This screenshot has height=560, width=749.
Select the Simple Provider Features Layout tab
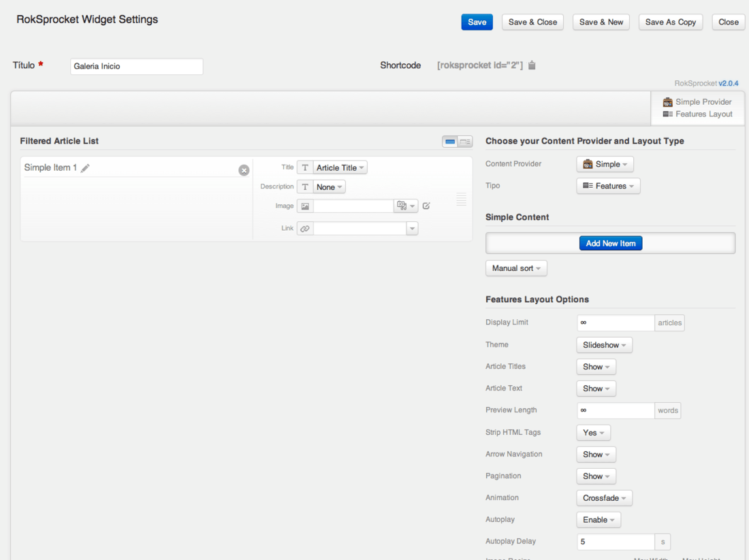697,108
